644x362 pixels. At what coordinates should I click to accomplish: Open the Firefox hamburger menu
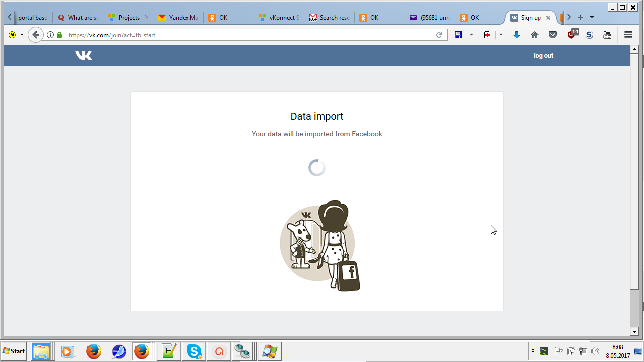tap(628, 35)
